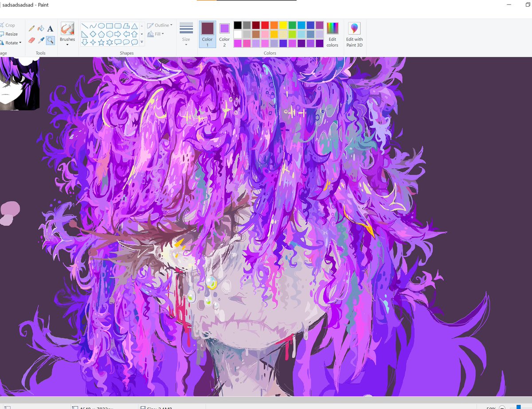Restore down the Paint window
532x409 pixels.
pos(528,4)
